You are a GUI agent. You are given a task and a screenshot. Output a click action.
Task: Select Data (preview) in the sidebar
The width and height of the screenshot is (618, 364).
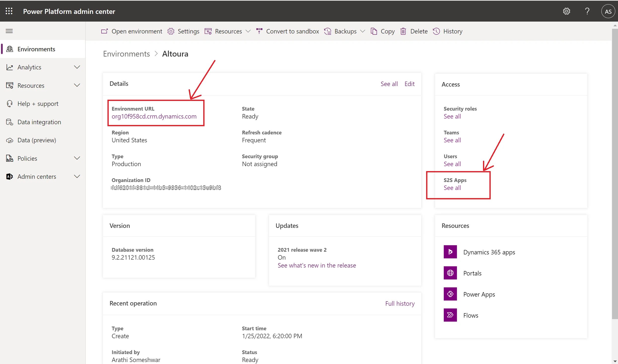(x=43, y=140)
